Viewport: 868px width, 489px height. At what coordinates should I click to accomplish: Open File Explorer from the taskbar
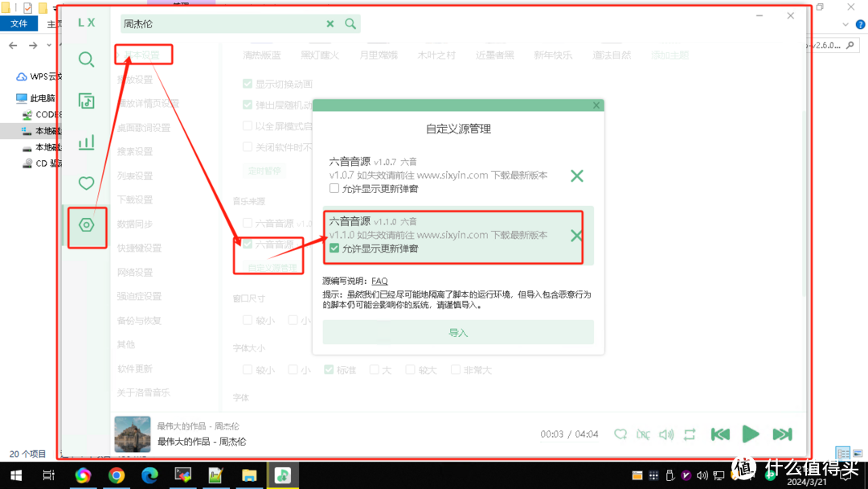249,475
